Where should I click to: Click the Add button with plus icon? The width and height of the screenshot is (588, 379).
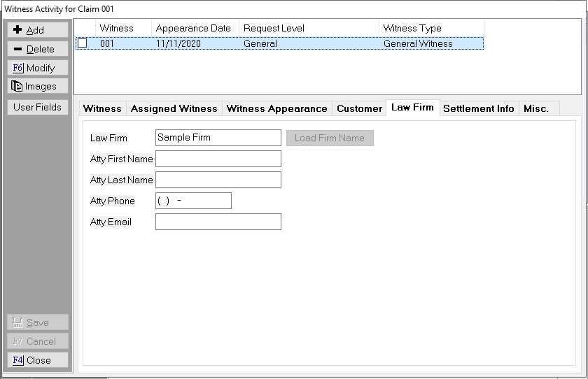tap(38, 30)
